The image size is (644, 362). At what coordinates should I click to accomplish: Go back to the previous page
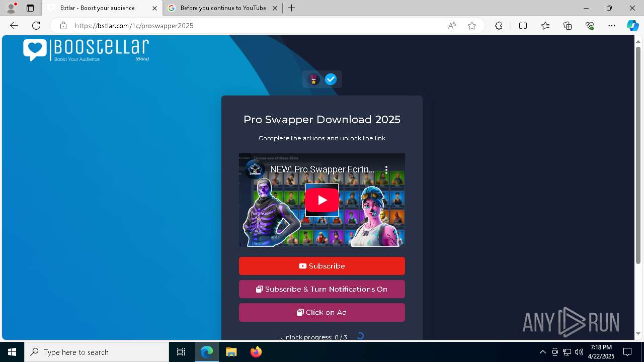coord(14,26)
